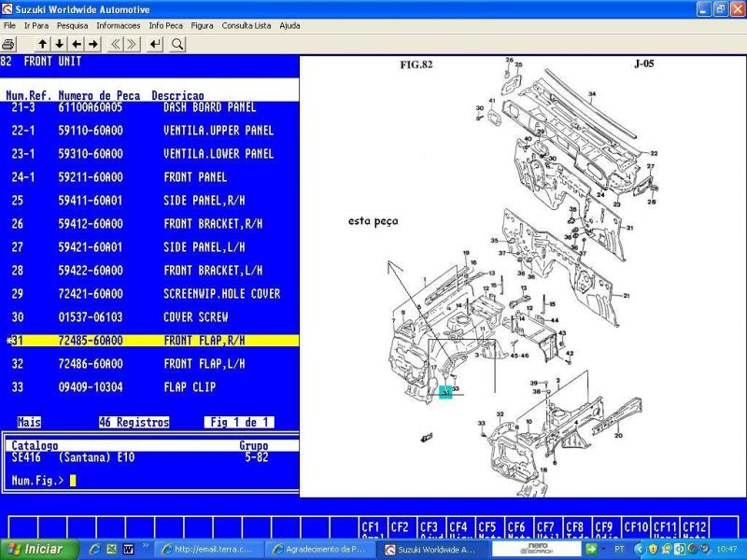This screenshot has width=747, height=560.
Task: Click the 46 Registros indicator
Action: pos(134,423)
